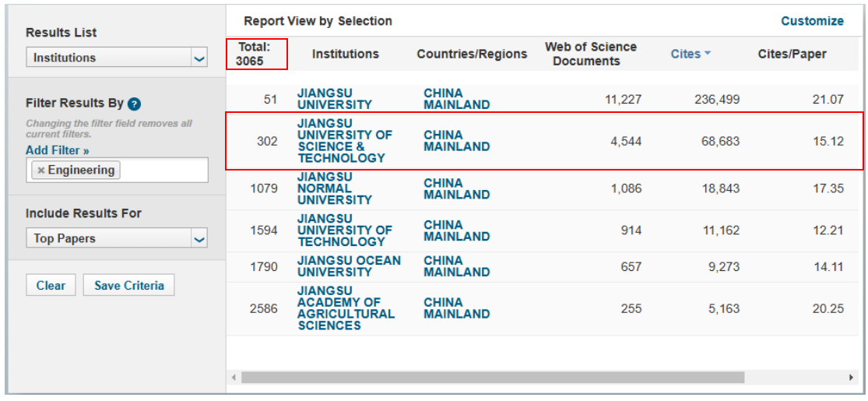Open the JIANGSU OCEAN UNIVERSITY link
This screenshot has width=868, height=401.
[349, 266]
